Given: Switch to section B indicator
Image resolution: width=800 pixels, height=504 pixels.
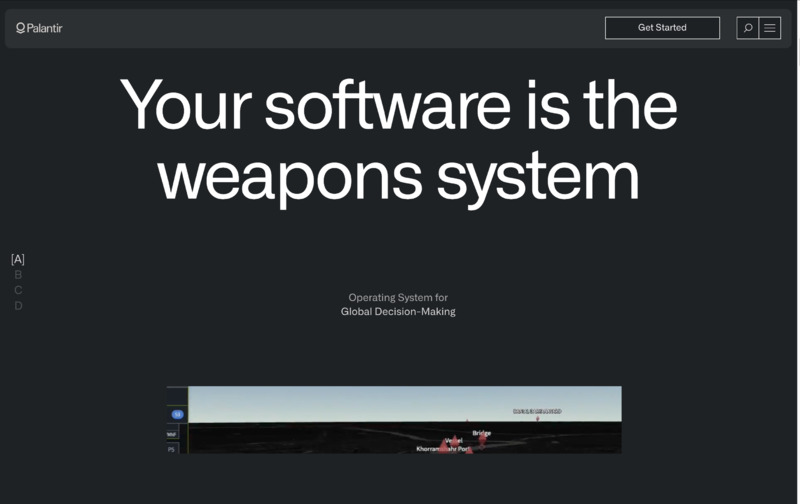Looking at the screenshot, I should coord(18,275).
